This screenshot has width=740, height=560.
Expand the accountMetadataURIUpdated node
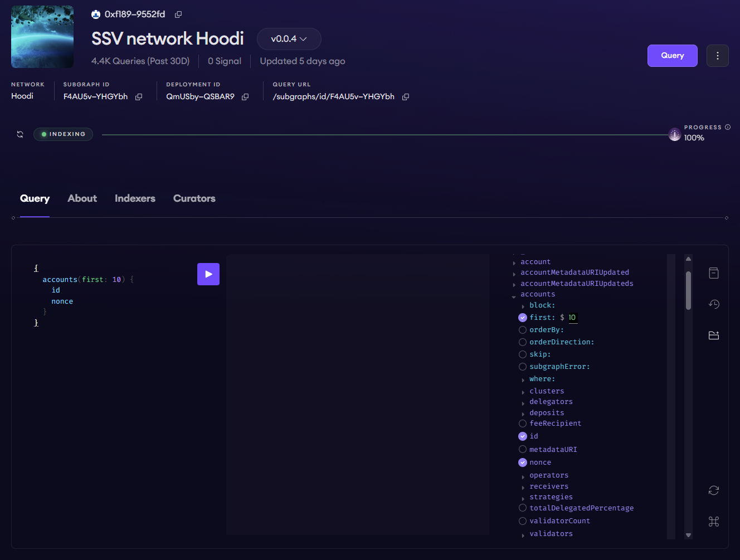pos(514,274)
